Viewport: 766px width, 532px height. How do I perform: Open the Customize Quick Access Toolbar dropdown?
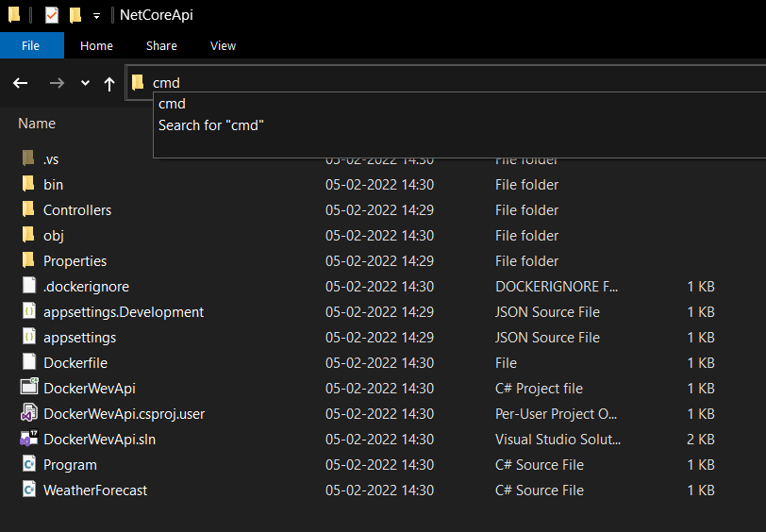(96, 16)
